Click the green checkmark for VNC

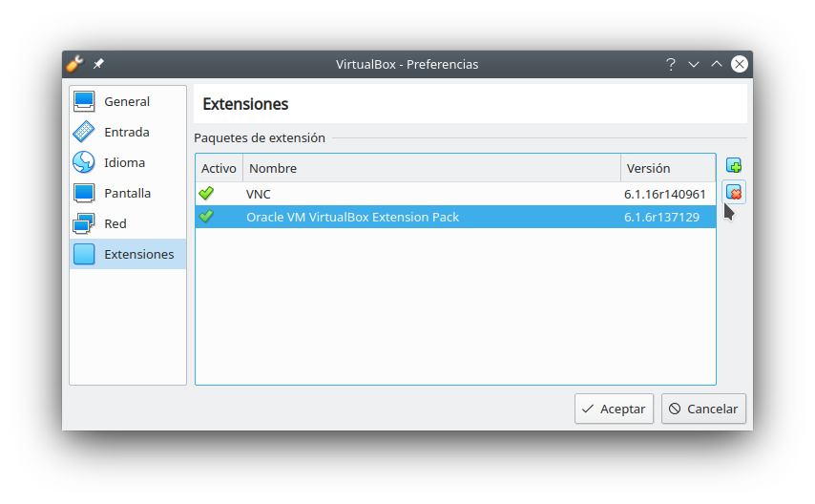tap(206, 194)
